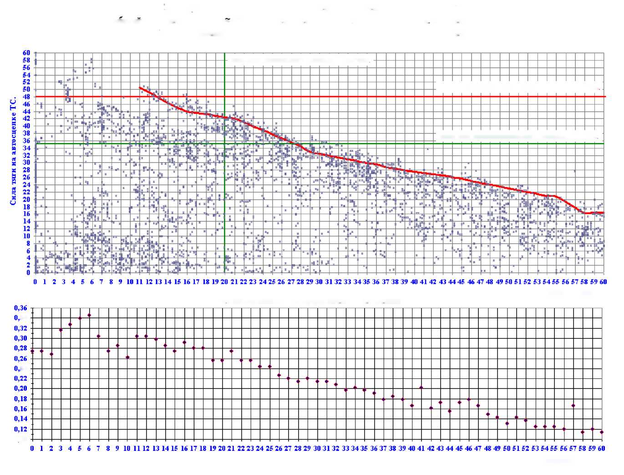The width and height of the screenshot is (624, 475).
Task: Click x-axis label 25 under the lower chart
Action: [x=269, y=448]
